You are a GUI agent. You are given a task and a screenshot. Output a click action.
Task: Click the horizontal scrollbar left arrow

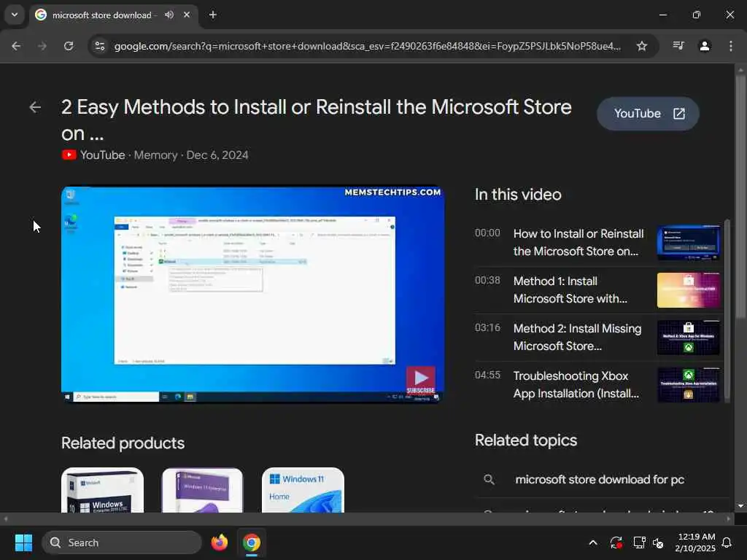pos(6,518)
